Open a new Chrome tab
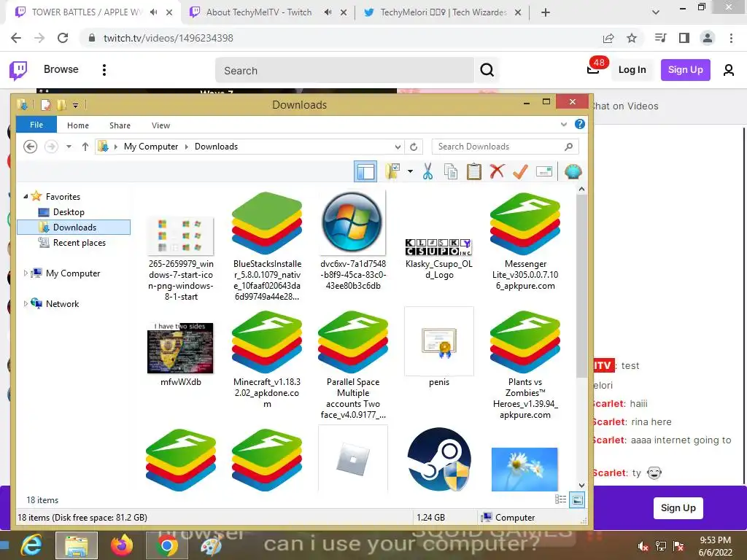747x560 pixels. point(546,12)
